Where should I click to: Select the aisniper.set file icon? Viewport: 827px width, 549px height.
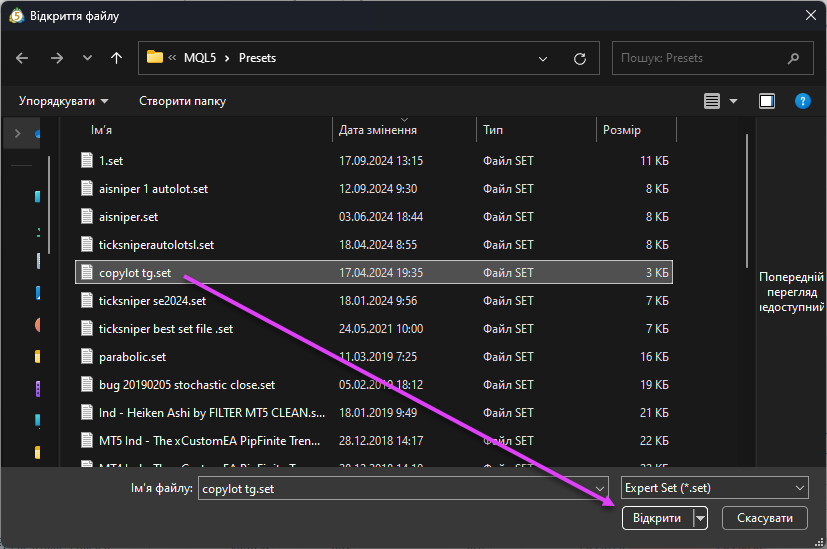tap(87, 216)
